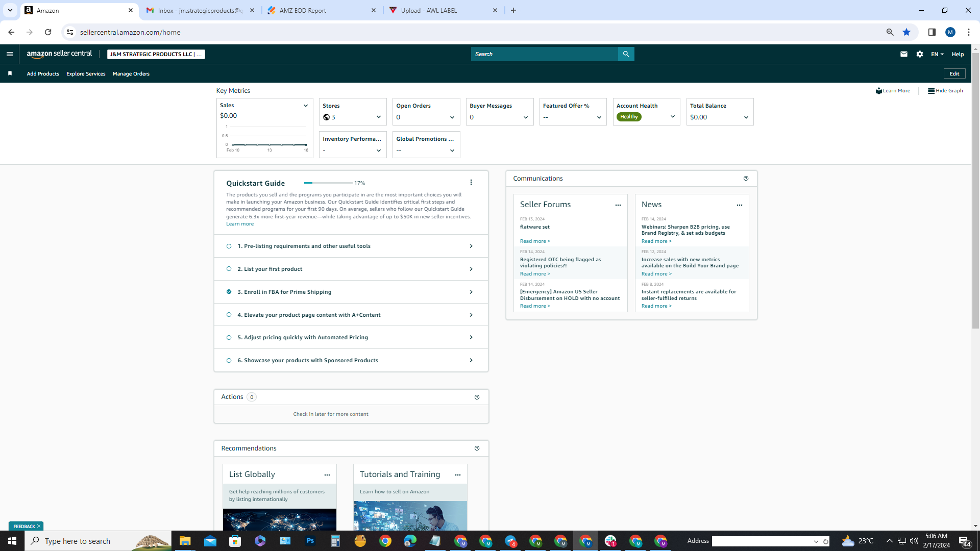Click the Recommendations help icon

pyautogui.click(x=477, y=448)
